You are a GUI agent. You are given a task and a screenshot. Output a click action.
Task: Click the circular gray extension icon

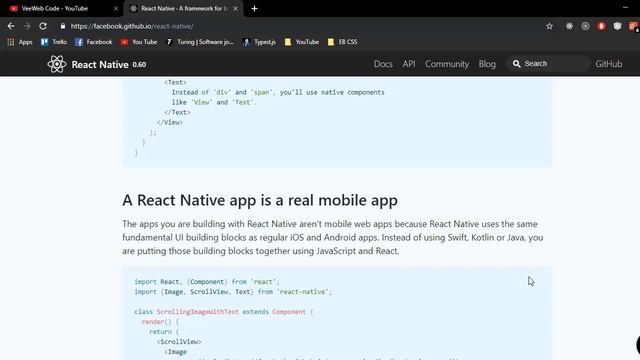click(585, 26)
